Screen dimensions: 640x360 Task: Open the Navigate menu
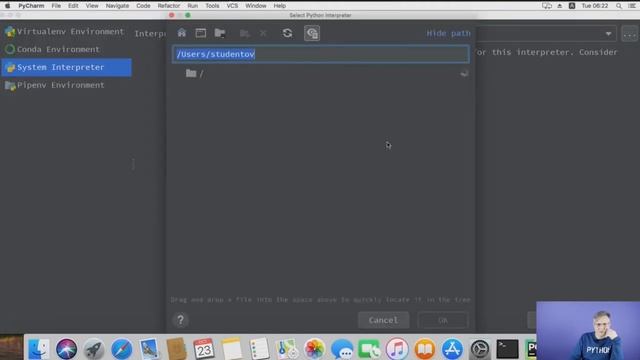(117, 6)
